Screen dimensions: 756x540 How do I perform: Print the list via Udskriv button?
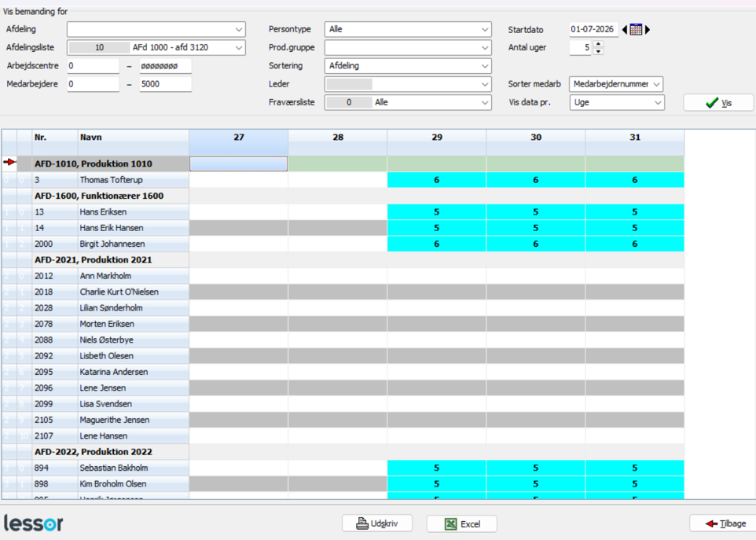click(x=377, y=523)
